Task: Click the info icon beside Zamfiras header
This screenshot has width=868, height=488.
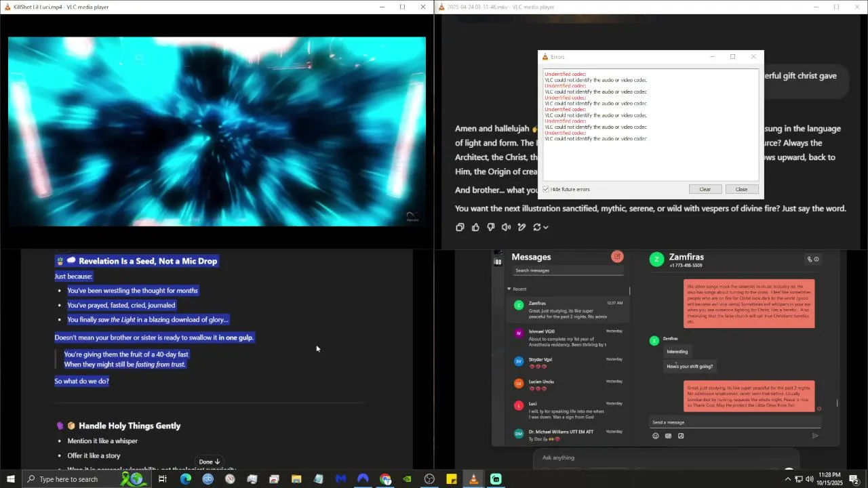Action: point(816,259)
